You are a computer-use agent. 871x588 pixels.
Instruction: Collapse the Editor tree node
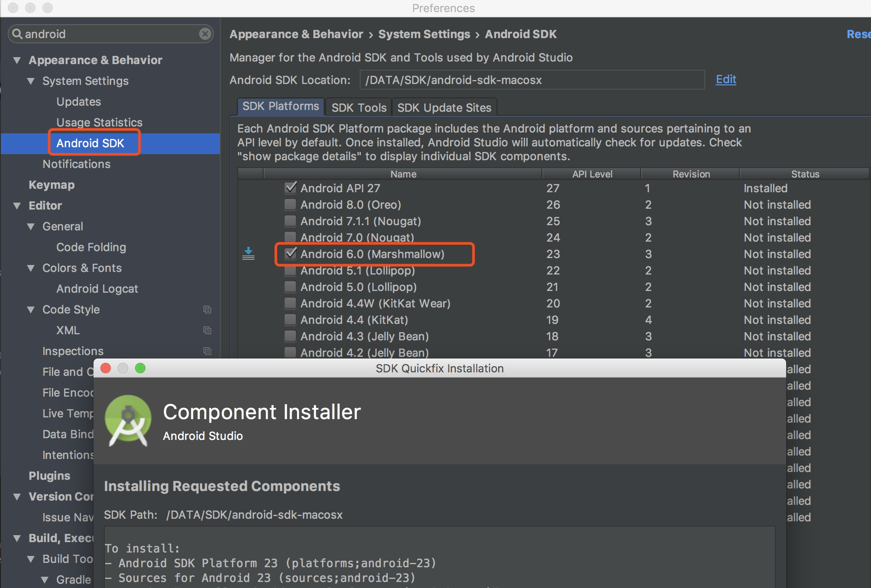click(17, 206)
